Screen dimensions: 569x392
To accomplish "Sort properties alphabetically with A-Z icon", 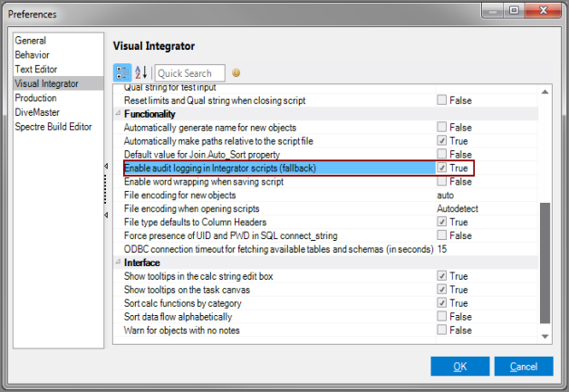I will pos(140,72).
